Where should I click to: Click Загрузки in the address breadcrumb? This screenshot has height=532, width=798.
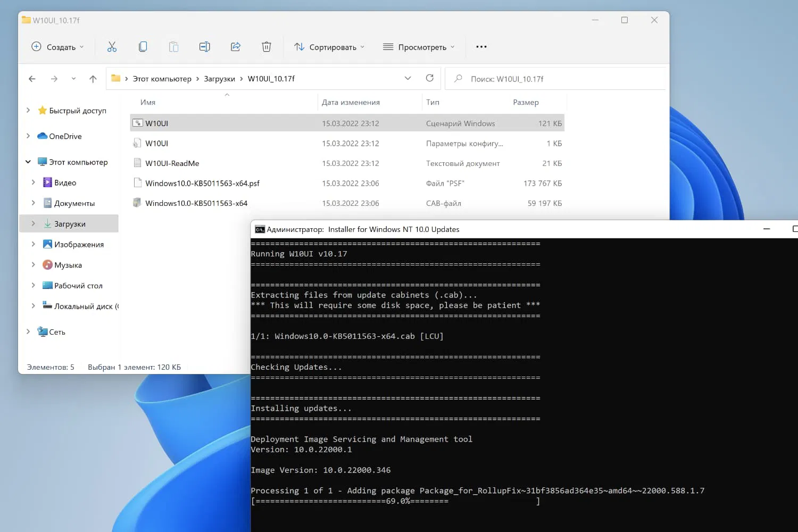coord(220,79)
